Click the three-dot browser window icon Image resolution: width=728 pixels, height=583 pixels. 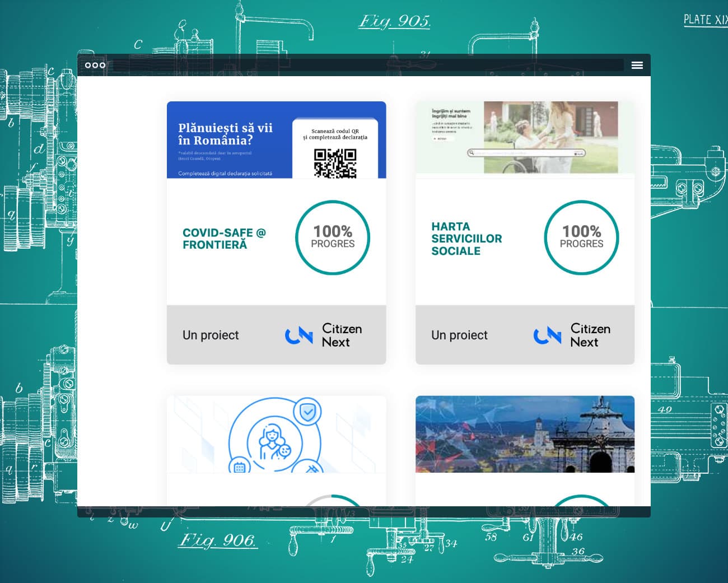point(96,65)
